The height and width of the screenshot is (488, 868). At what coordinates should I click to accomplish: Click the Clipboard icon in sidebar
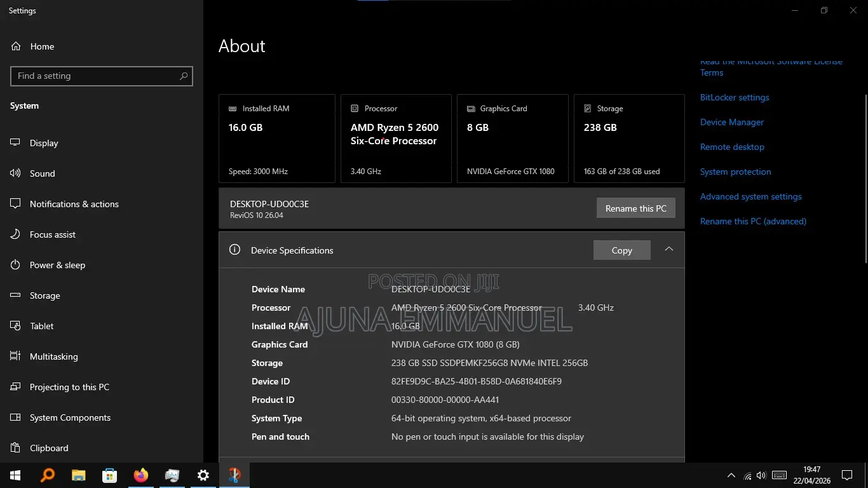point(16,448)
